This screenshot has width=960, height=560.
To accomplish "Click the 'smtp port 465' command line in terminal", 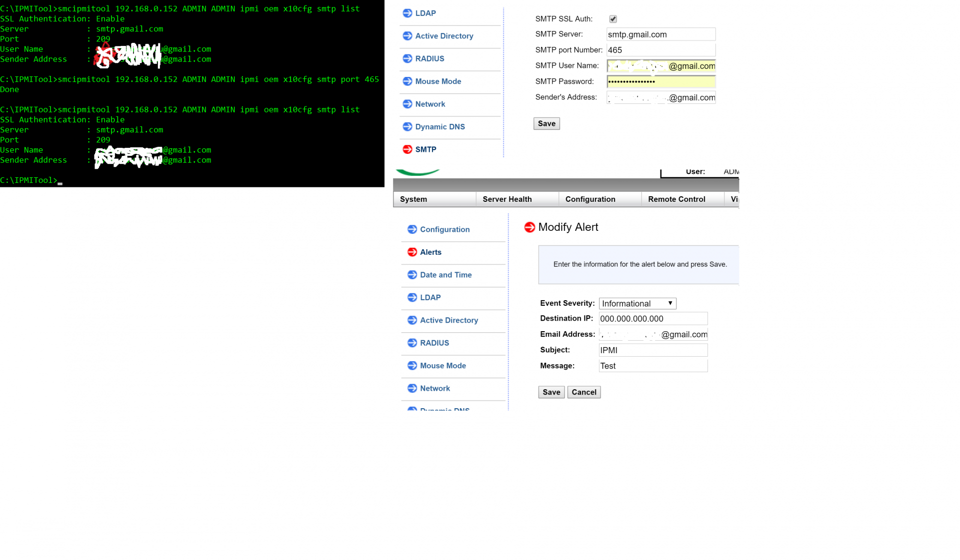I will coord(189,79).
